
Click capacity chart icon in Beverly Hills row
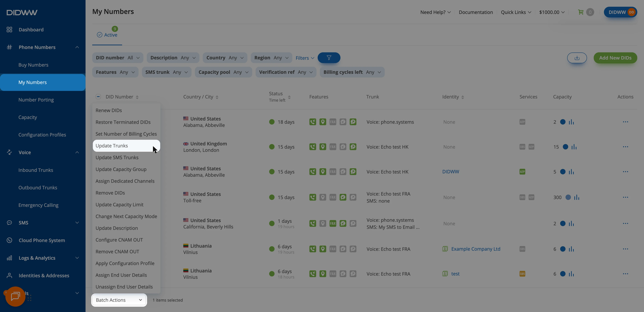click(571, 223)
